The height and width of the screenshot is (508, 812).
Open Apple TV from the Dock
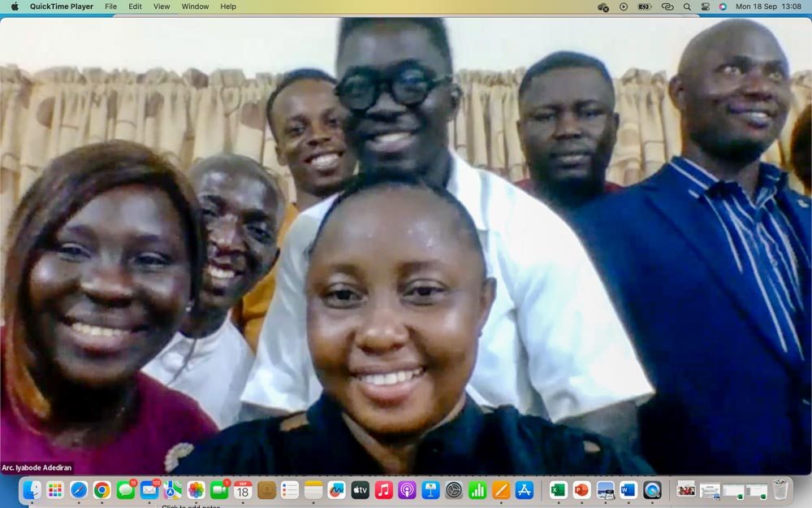coord(361,490)
